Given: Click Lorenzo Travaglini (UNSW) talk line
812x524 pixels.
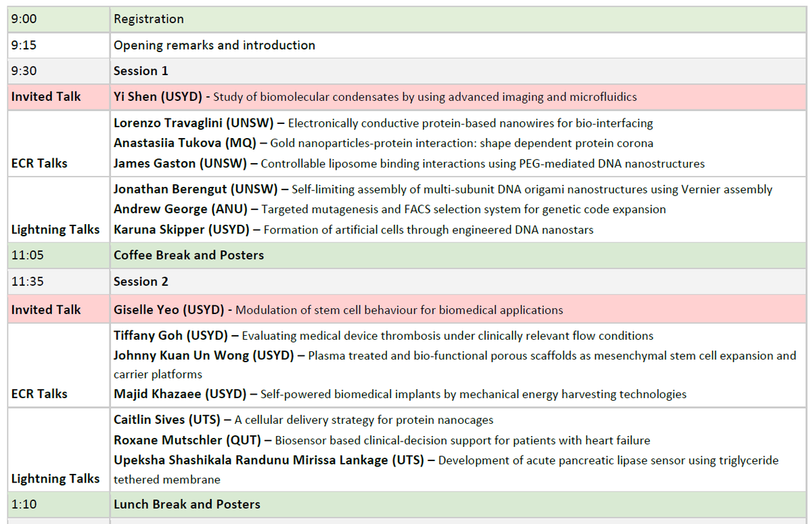Looking at the screenshot, I should 383,123.
